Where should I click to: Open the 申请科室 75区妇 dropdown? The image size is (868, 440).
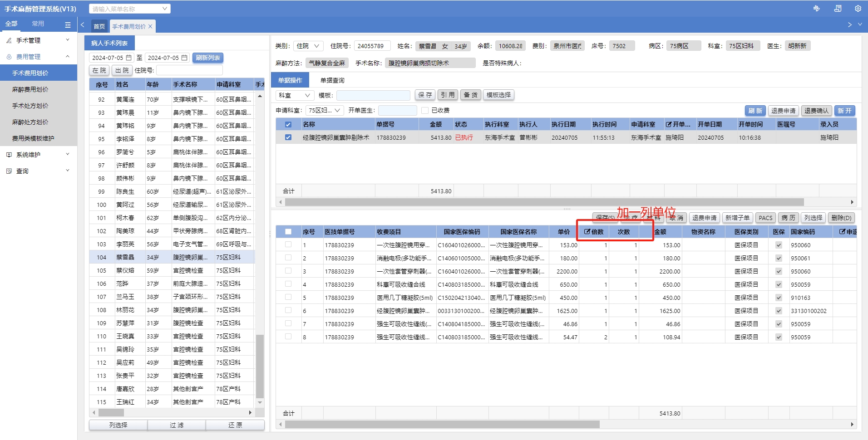[325, 110]
